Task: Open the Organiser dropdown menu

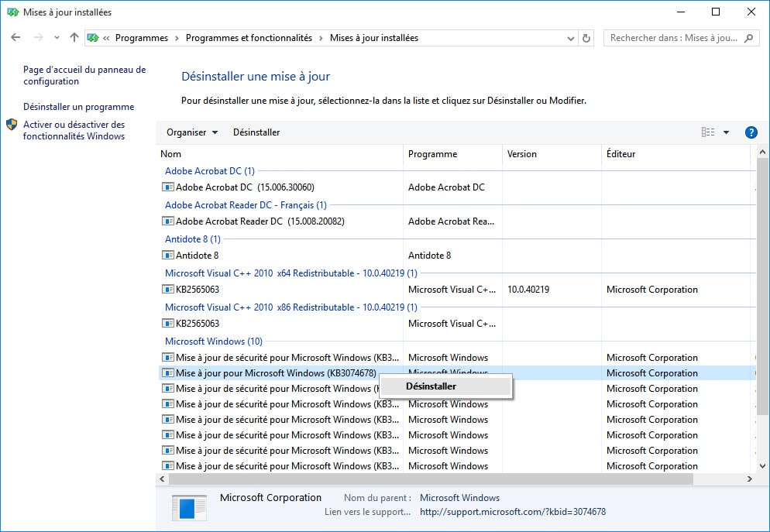Action: click(x=192, y=132)
